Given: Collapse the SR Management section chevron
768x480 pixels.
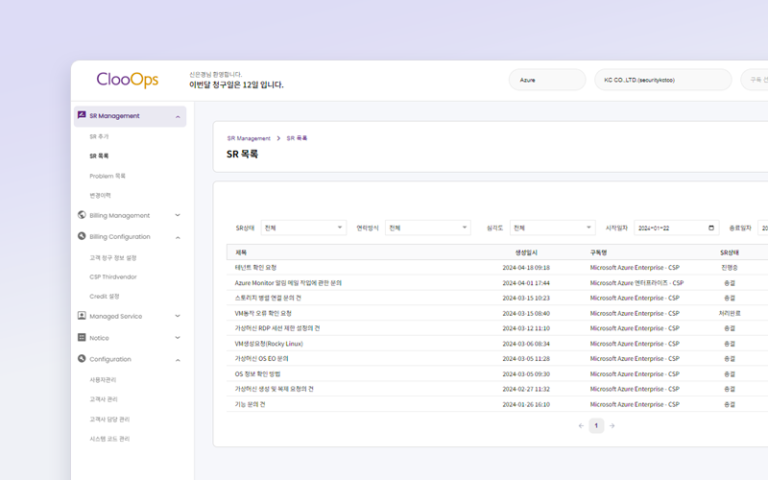Looking at the screenshot, I should pos(178,117).
